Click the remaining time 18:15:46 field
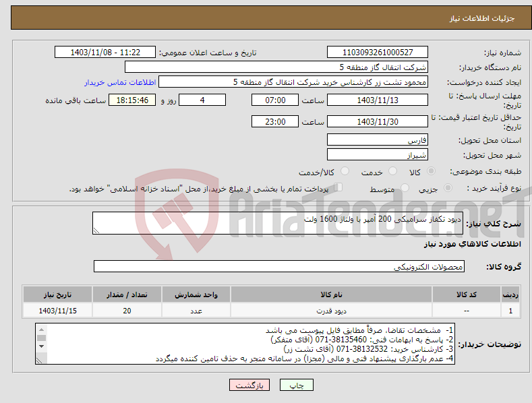 132,100
